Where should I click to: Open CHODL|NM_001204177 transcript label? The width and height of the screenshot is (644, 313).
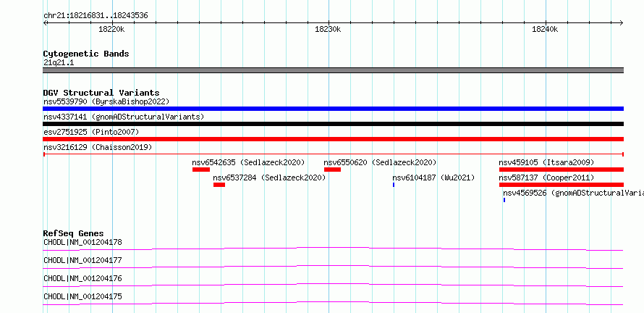[82, 260]
